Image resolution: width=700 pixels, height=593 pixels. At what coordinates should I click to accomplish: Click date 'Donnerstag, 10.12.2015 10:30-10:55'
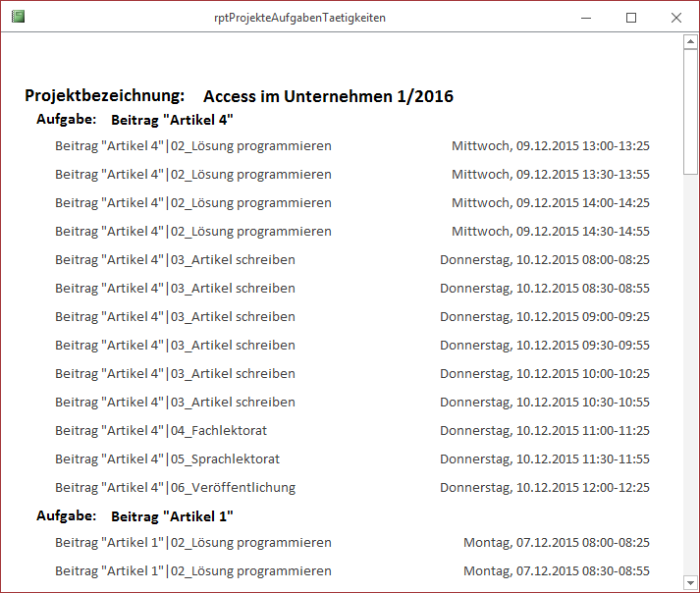[545, 403]
